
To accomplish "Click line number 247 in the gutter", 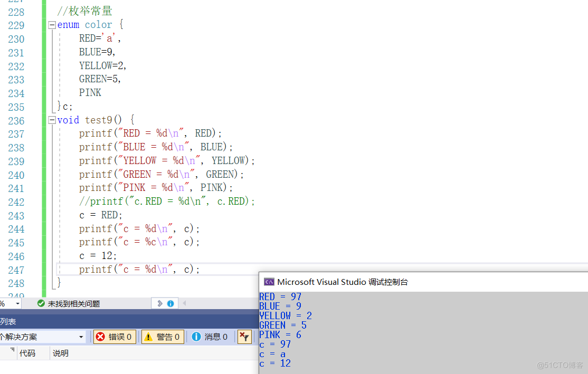I will (16, 270).
